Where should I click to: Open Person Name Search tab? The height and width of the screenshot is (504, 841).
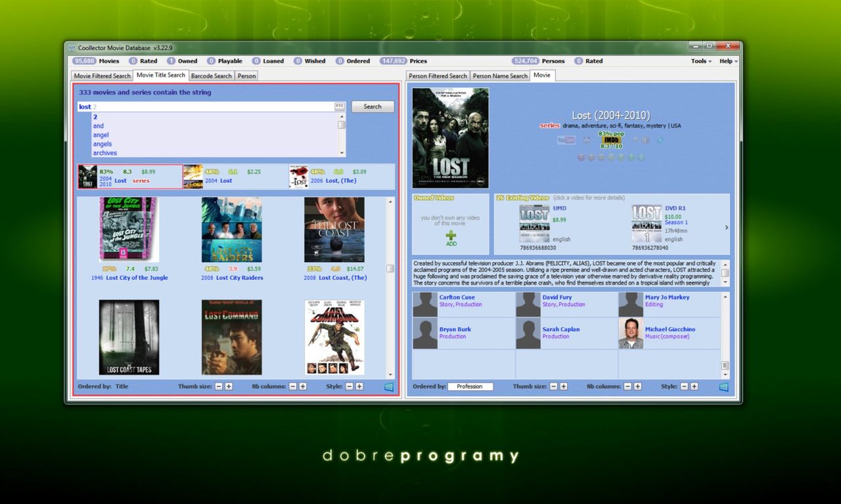tap(500, 76)
